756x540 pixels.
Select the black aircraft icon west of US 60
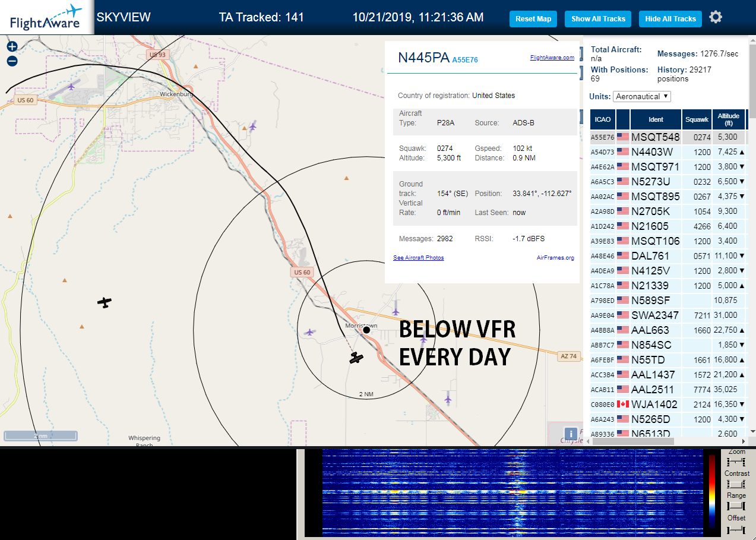(105, 302)
